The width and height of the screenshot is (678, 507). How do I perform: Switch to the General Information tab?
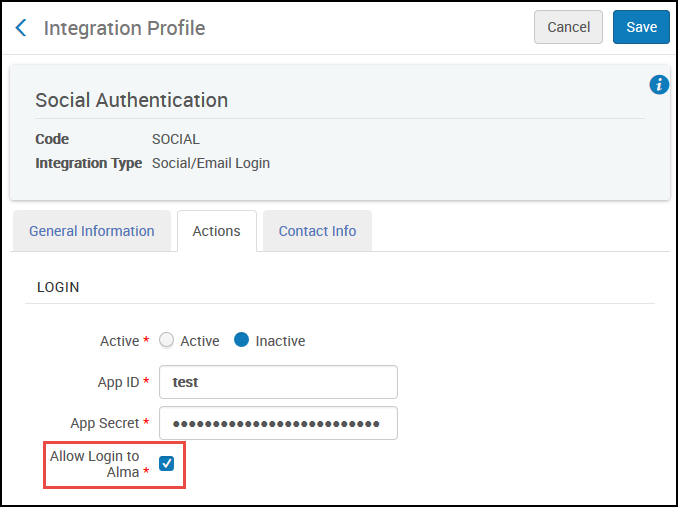pyautogui.click(x=92, y=231)
